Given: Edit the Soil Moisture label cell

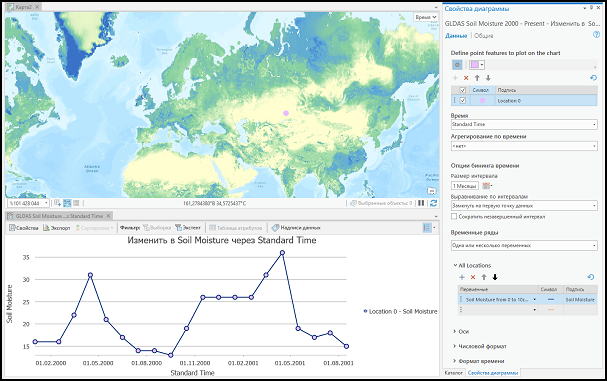Looking at the screenshot, I should pos(580,299).
